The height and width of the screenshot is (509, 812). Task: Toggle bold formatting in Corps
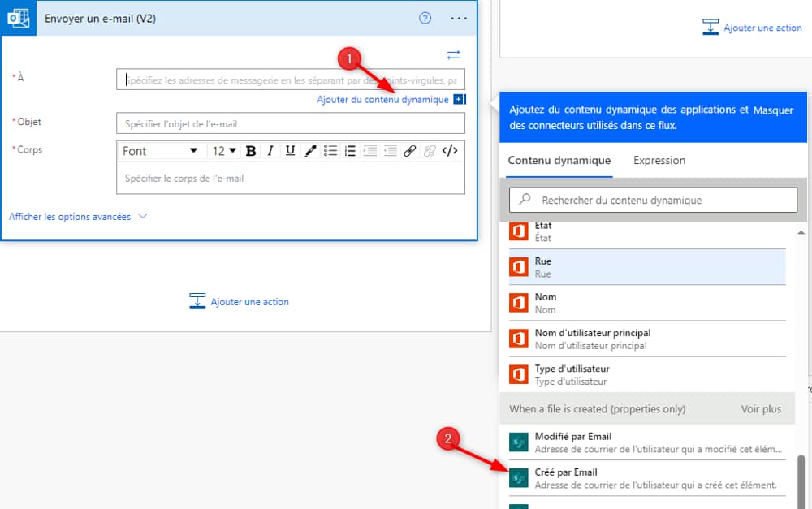click(251, 151)
